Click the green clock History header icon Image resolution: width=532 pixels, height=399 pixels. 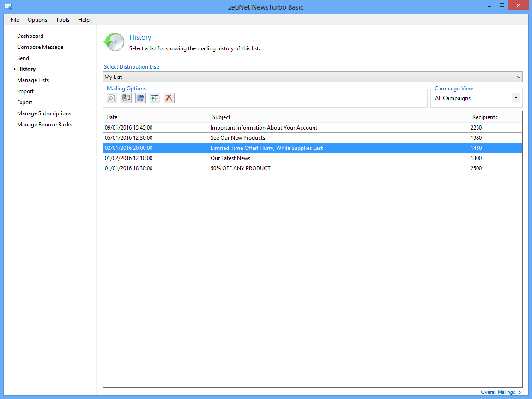pyautogui.click(x=114, y=42)
